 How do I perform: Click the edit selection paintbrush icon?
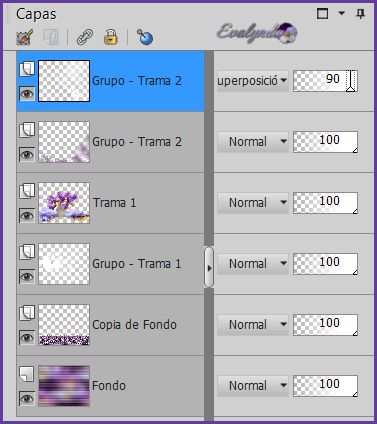[25, 37]
